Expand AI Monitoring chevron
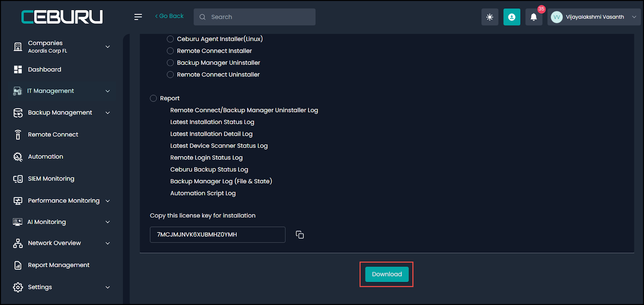 [107, 222]
